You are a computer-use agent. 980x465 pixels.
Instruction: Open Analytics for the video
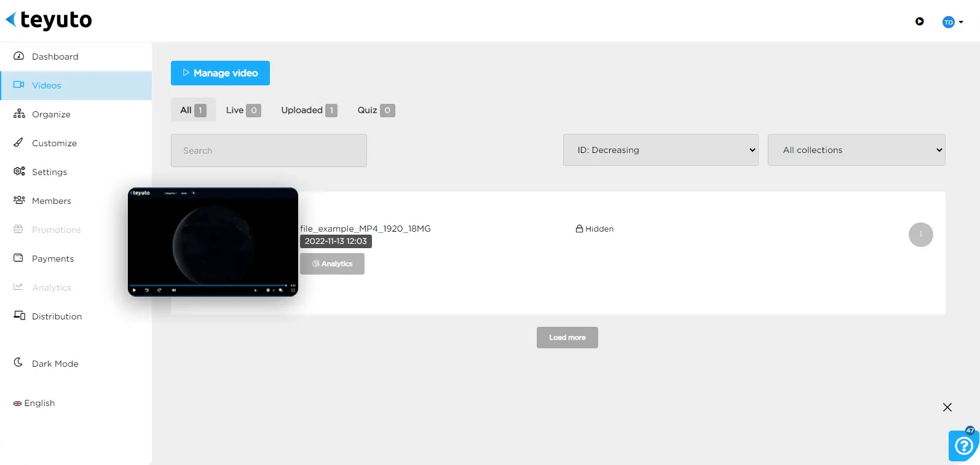pos(332,264)
